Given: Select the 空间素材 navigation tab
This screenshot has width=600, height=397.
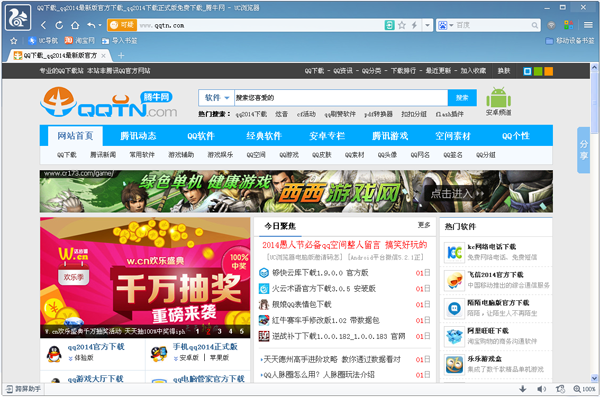Looking at the screenshot, I should [x=453, y=136].
